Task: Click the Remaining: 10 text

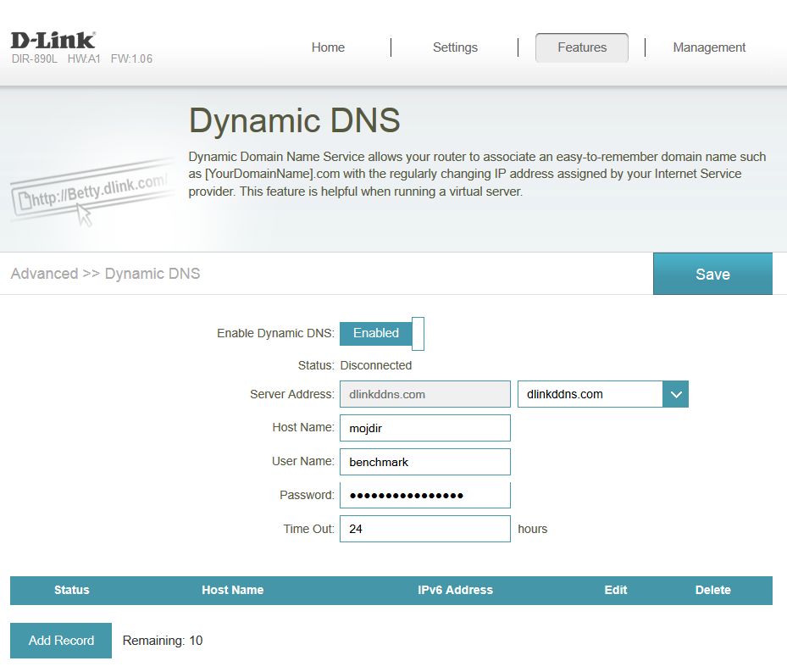Action: click(x=163, y=641)
